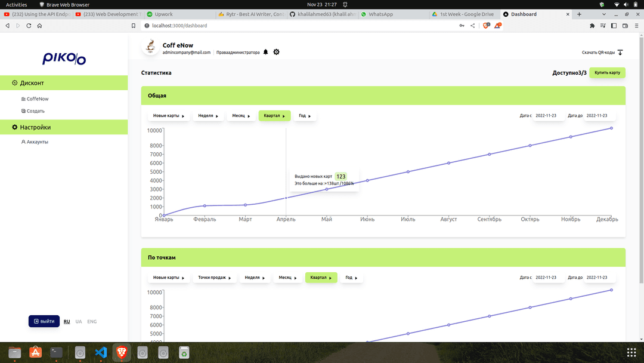Open Новые карты dropdown in По точкам
Image resolution: width=644 pixels, height=363 pixels.
(x=168, y=278)
